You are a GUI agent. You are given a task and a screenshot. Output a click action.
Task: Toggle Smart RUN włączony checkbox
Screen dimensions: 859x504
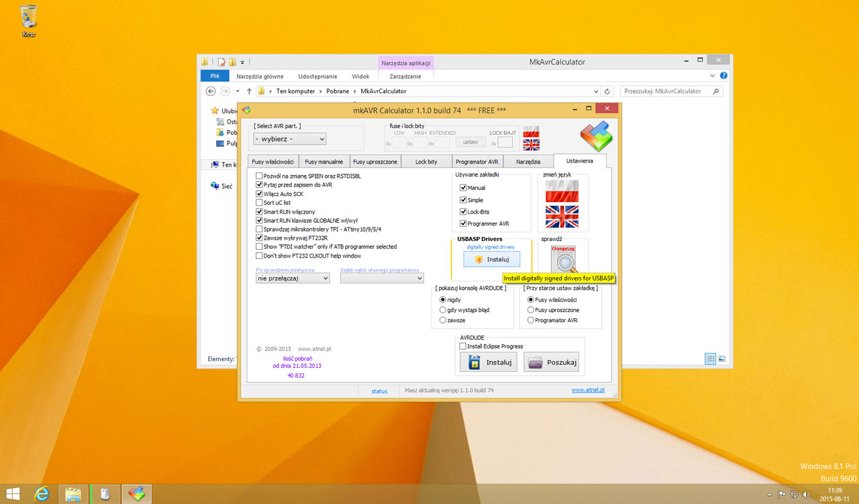[259, 211]
